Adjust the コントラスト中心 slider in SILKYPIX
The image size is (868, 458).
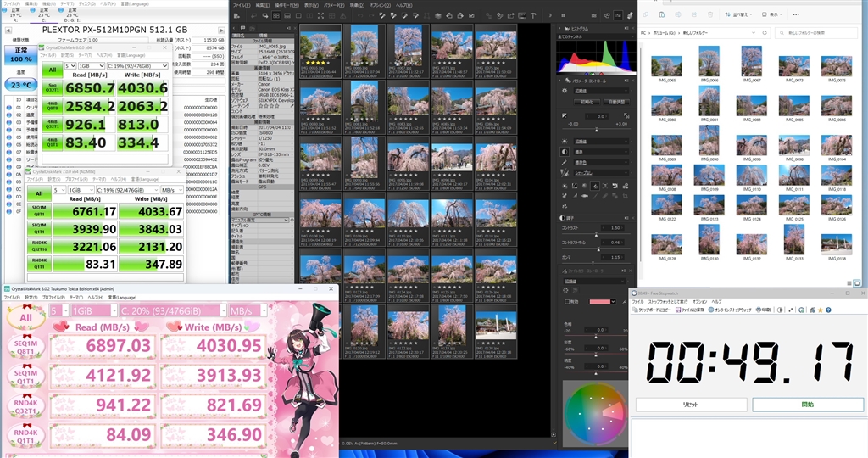tap(597, 249)
